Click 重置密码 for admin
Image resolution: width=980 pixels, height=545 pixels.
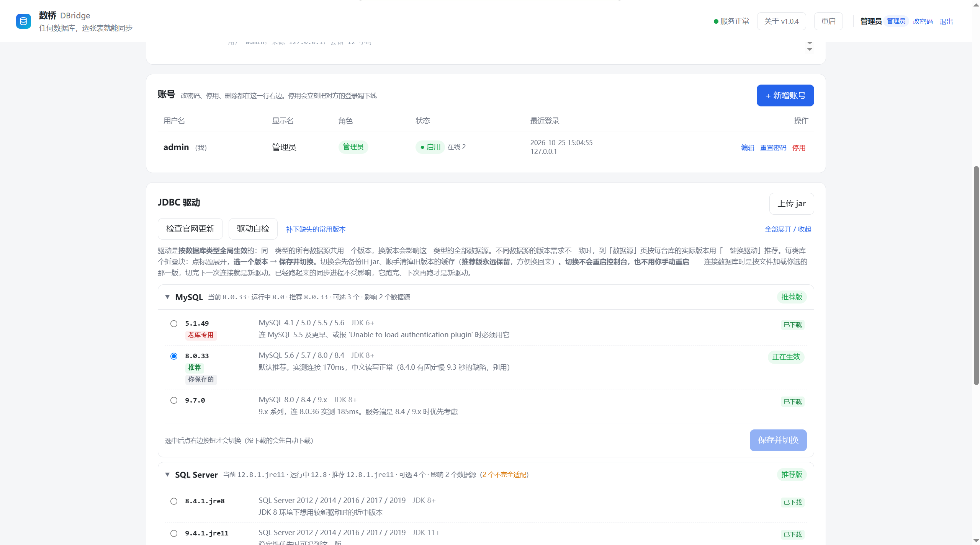click(773, 148)
